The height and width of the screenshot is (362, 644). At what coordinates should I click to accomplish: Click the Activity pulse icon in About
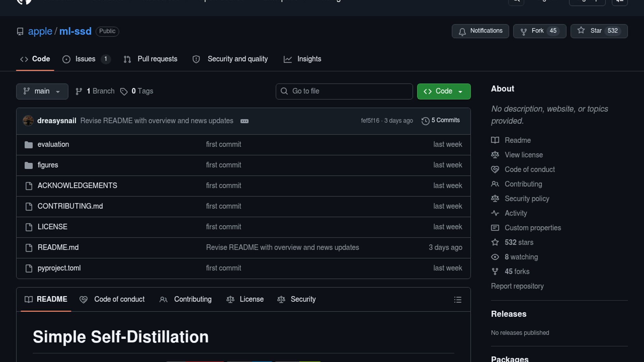coord(495,213)
